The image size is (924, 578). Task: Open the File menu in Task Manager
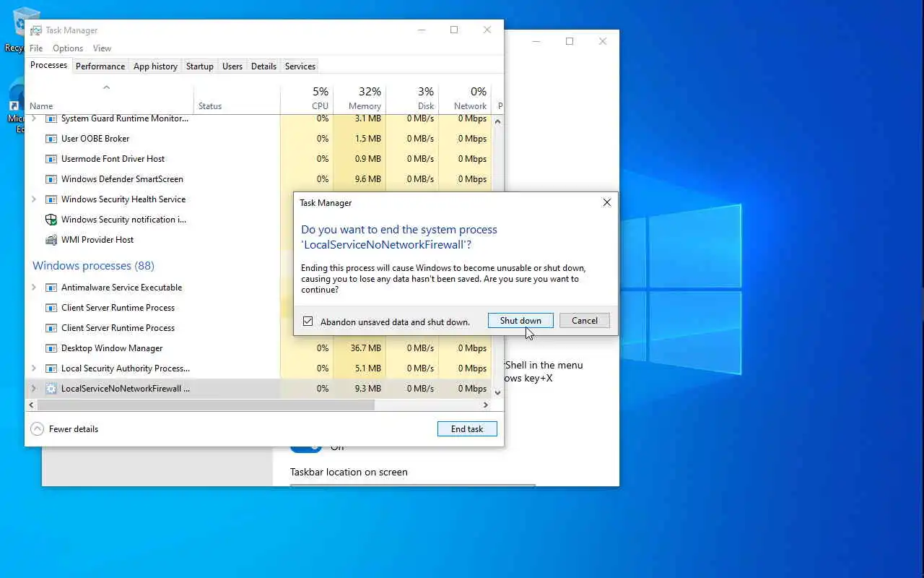(x=36, y=48)
